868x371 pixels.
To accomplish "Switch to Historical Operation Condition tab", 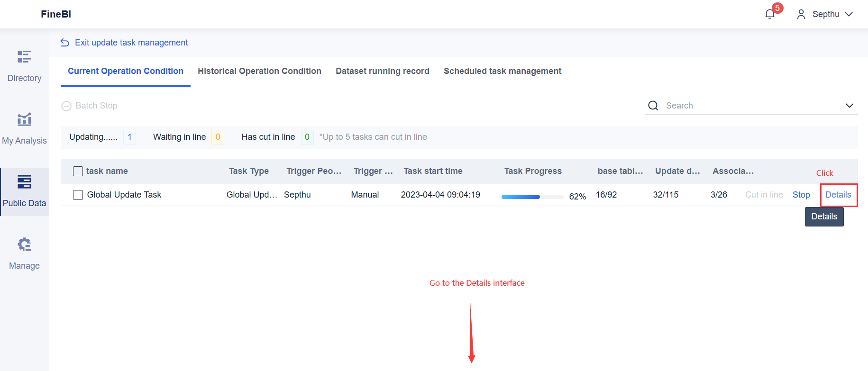I will 259,71.
